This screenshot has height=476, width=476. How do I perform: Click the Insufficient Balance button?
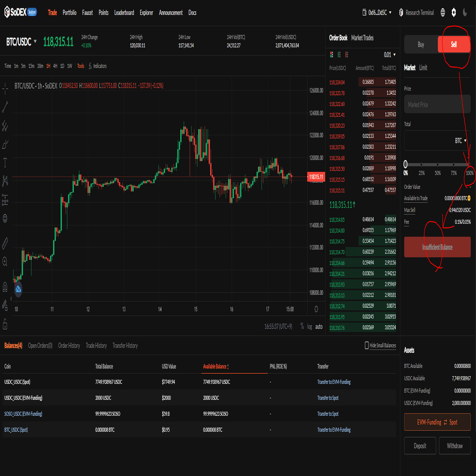pyautogui.click(x=437, y=247)
